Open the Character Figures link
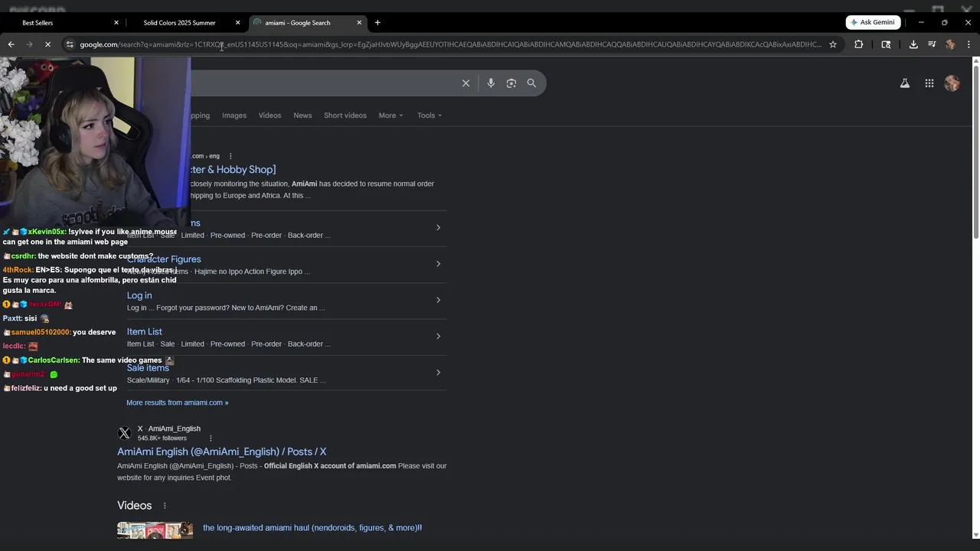The width and height of the screenshot is (980, 551). click(164, 259)
